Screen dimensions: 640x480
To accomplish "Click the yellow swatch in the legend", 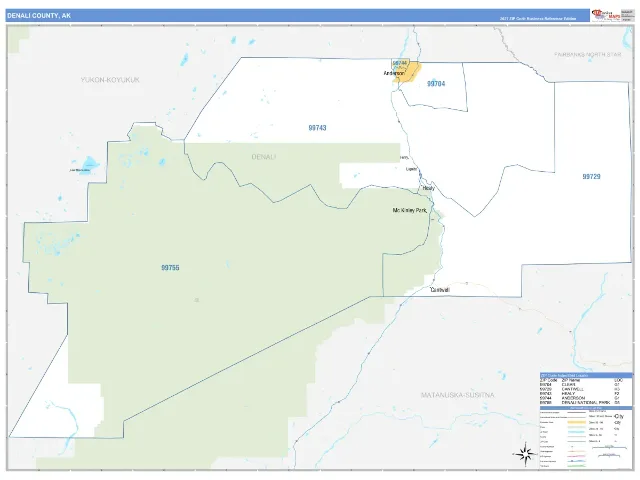I will (577, 422).
